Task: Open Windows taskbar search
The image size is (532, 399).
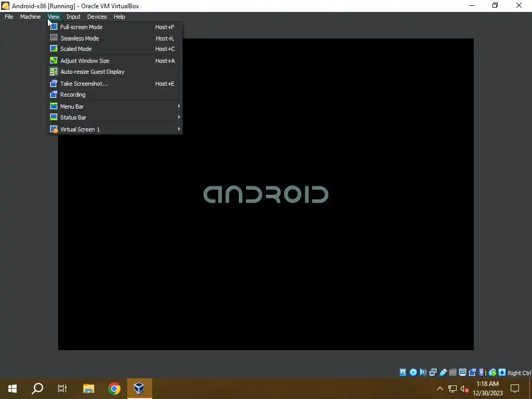Action: (37, 389)
